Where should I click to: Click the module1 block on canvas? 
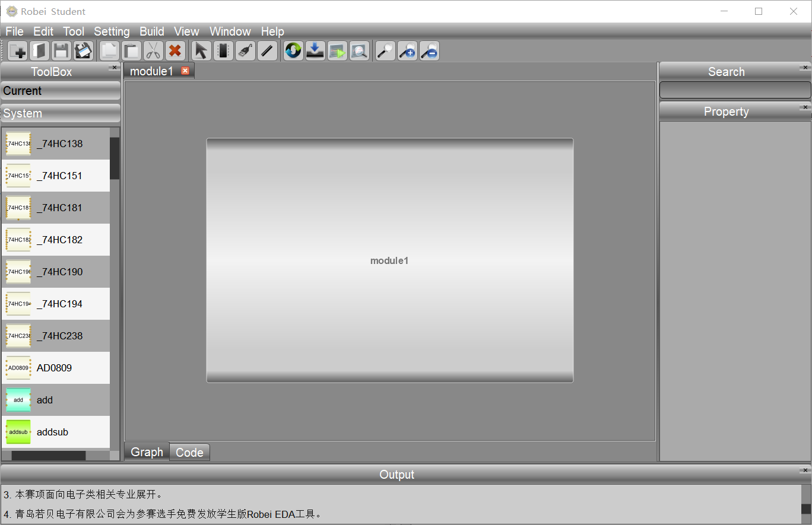(x=389, y=260)
